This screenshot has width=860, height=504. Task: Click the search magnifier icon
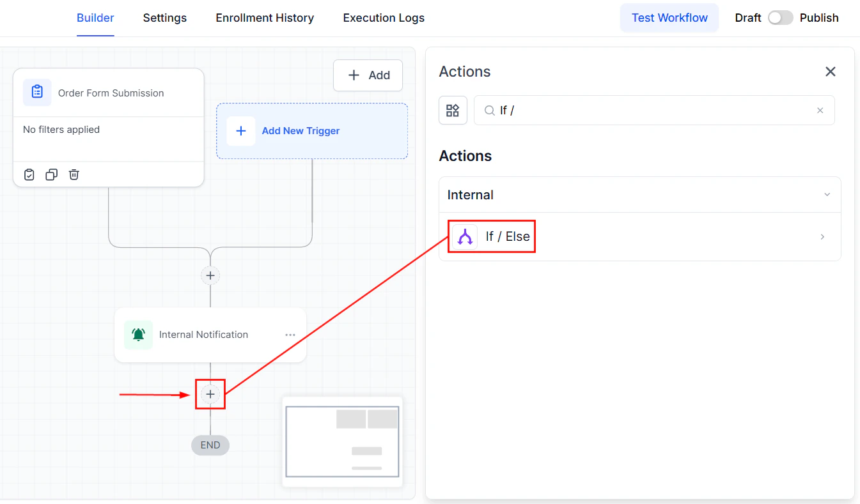(490, 111)
